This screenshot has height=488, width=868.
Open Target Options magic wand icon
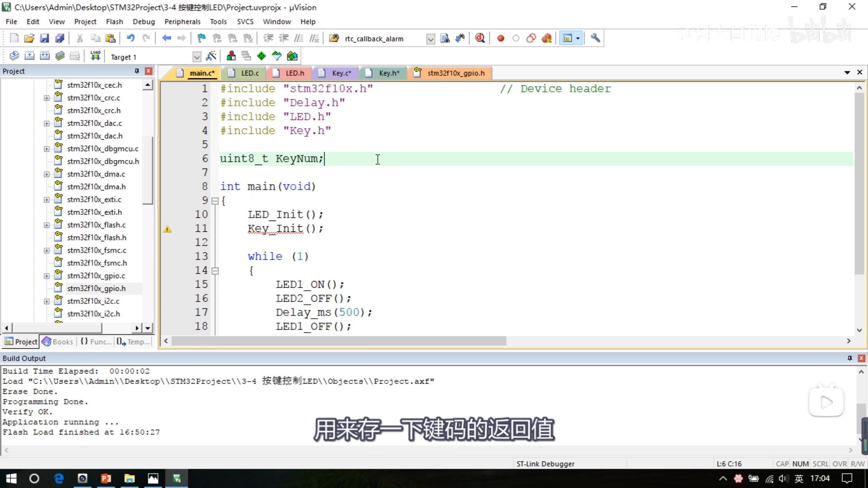coord(211,56)
